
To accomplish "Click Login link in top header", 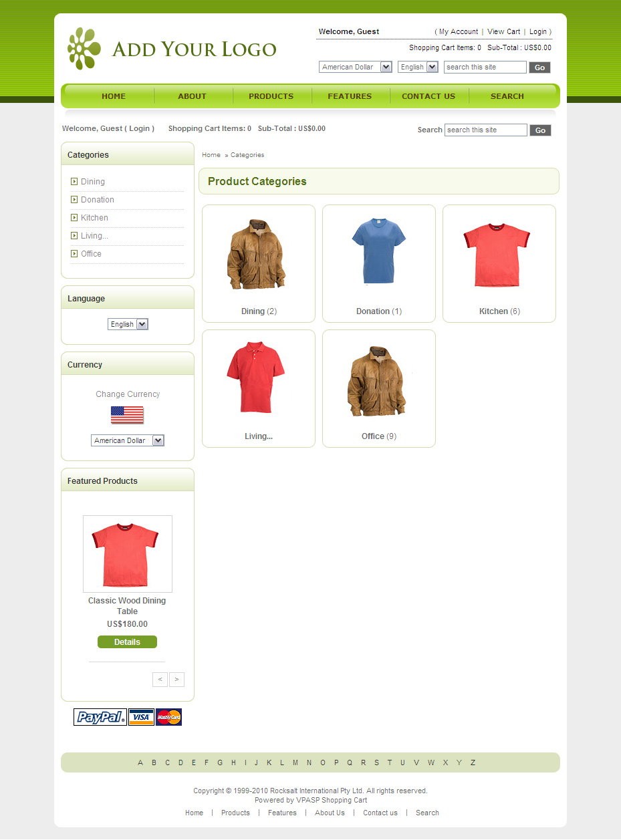I will point(538,31).
